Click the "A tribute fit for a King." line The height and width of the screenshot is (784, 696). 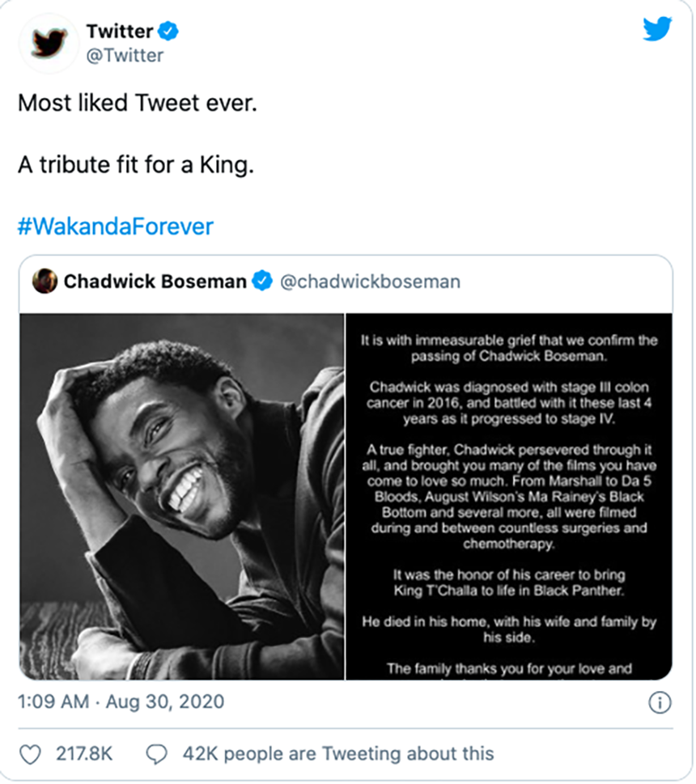tap(137, 165)
